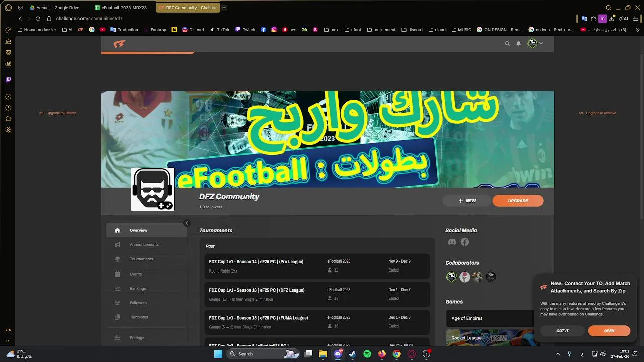Click the left 'Ad - Upgrade to Remove' link
The height and width of the screenshot is (362, 644).
(58, 113)
